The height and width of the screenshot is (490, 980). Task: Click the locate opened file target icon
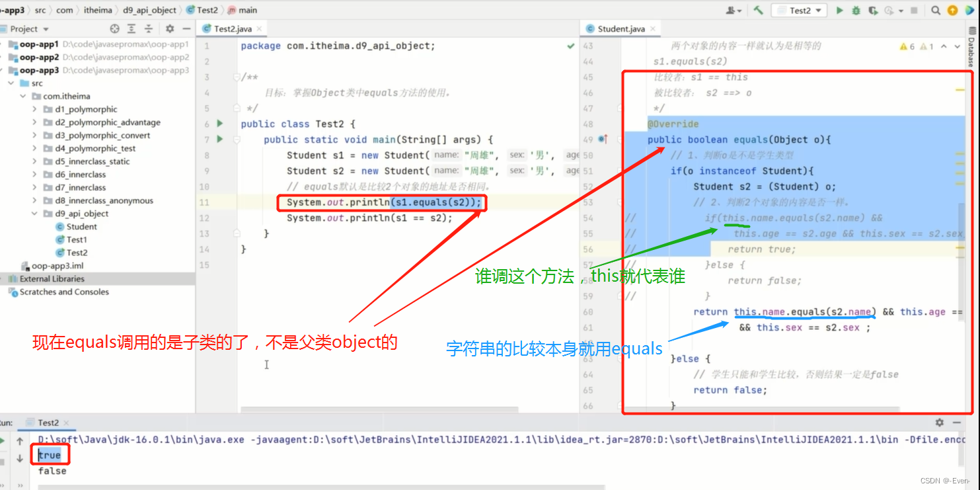tap(115, 28)
